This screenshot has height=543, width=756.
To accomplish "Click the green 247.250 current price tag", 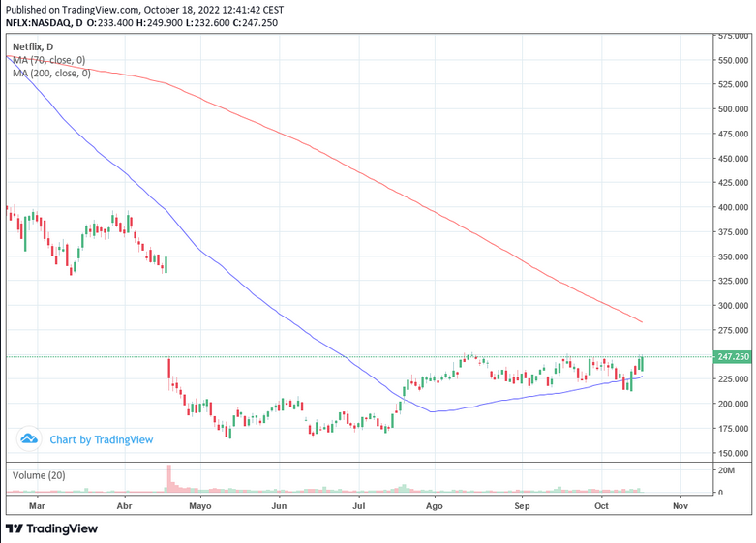I will pos(733,357).
